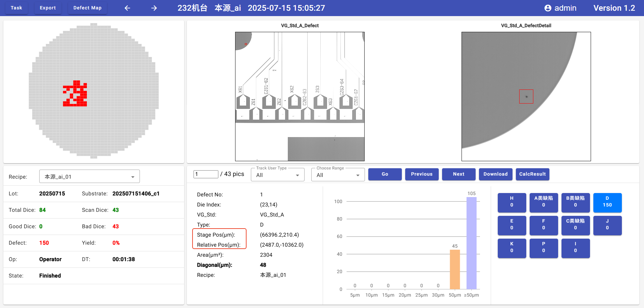Screen dimensions: 644x308
Task: Click the Export button
Action: point(48,8)
